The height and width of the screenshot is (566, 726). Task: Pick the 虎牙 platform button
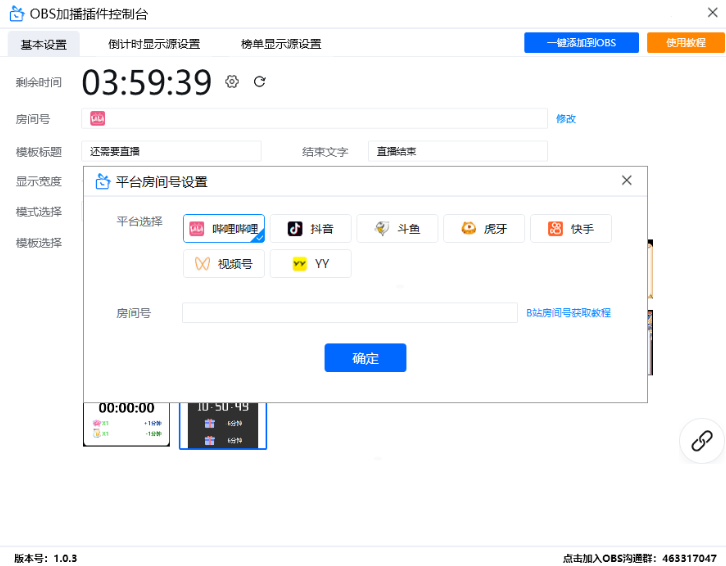click(484, 229)
